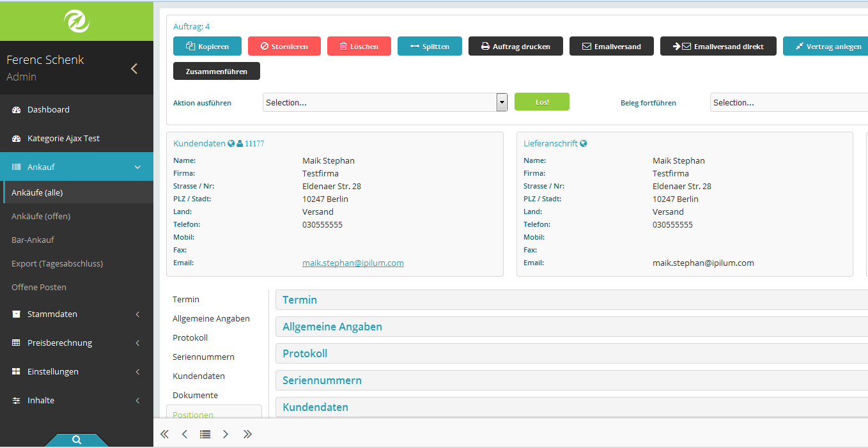This screenshot has height=448, width=868.
Task: Click the green logo icon at top
Action: coord(77,21)
